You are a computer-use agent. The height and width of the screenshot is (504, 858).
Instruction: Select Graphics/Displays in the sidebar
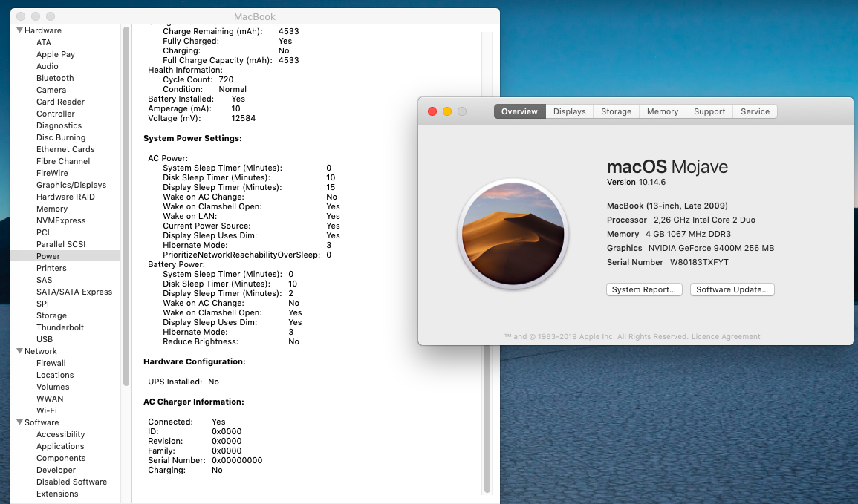click(71, 185)
